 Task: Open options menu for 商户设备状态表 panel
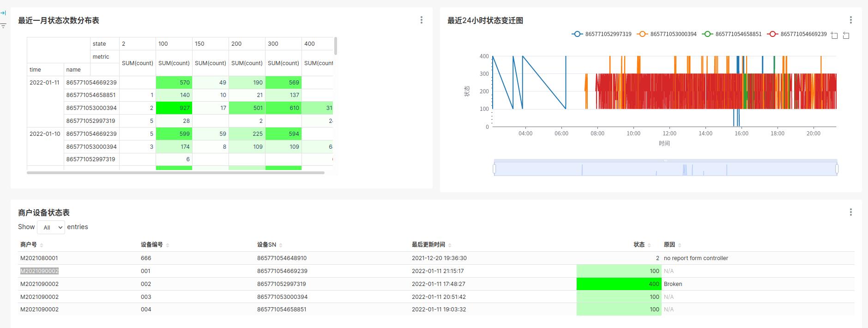click(x=850, y=212)
